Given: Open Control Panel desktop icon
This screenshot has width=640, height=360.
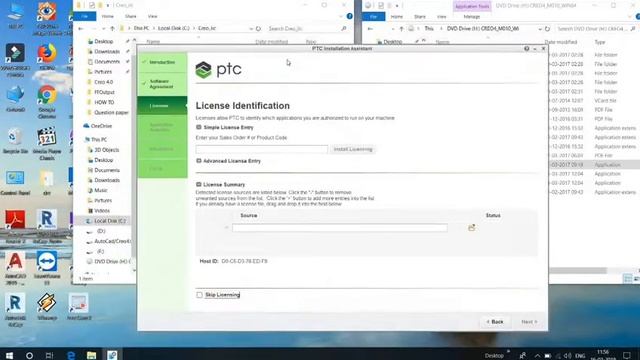Looking at the screenshot, I should tap(15, 182).
